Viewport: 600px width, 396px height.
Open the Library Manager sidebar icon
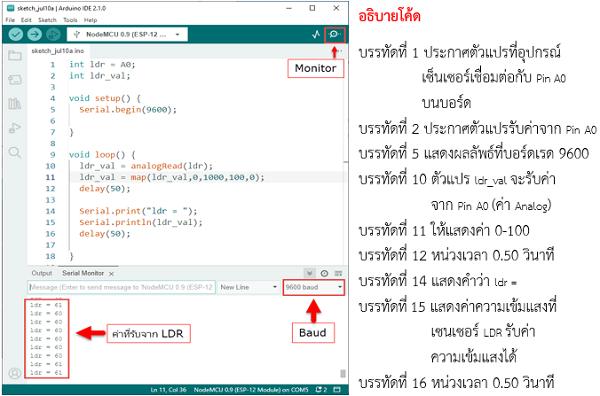pos(15,104)
